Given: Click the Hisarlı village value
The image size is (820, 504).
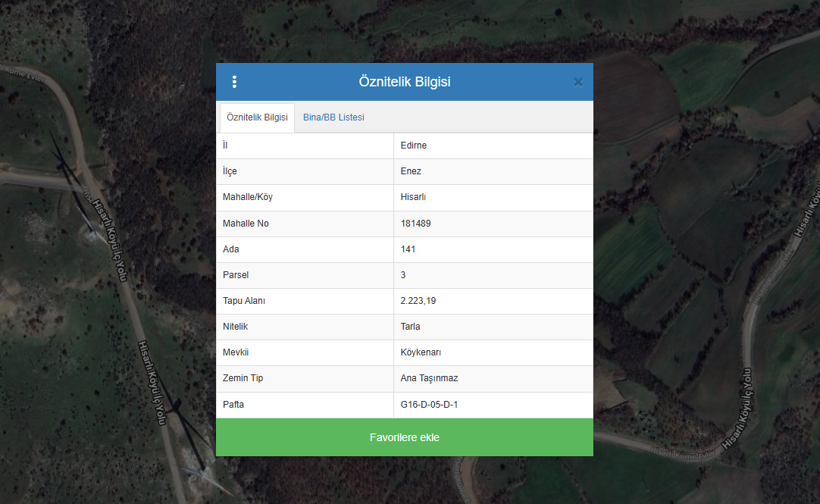Looking at the screenshot, I should [414, 197].
